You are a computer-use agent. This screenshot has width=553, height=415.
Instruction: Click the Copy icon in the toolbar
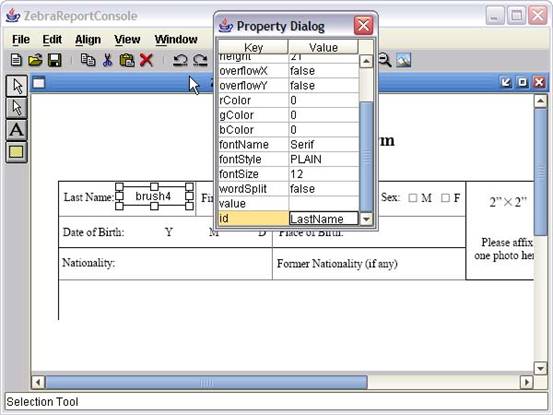coord(88,60)
